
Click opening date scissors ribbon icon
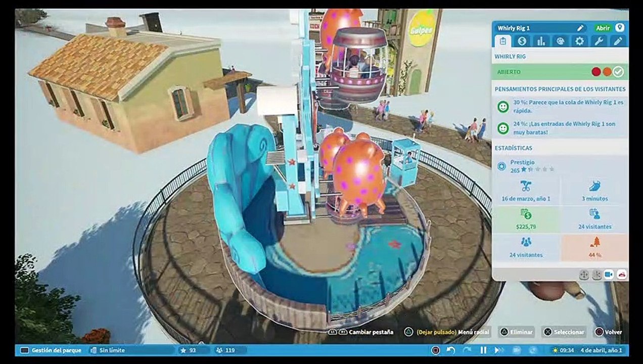(526, 187)
